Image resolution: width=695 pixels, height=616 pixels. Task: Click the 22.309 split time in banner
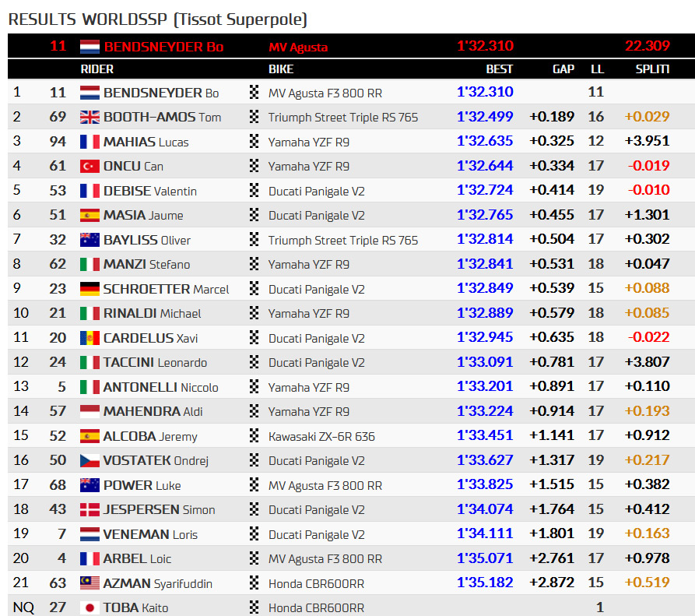(x=647, y=46)
